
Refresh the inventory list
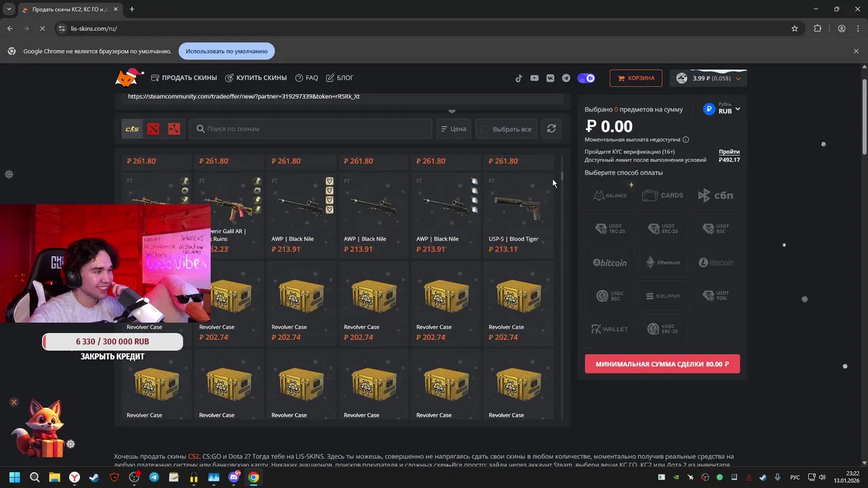click(x=551, y=129)
